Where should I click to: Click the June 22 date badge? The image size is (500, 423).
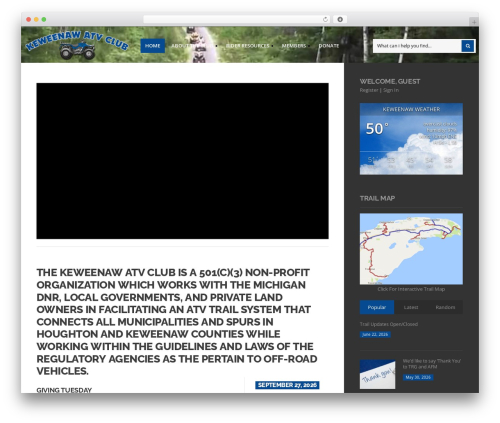click(375, 334)
